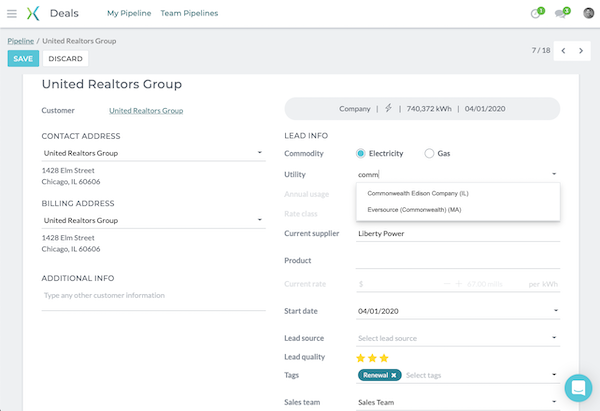Open the user avatar menu
Viewport: 600px width, 411px height.
pyautogui.click(x=588, y=13)
